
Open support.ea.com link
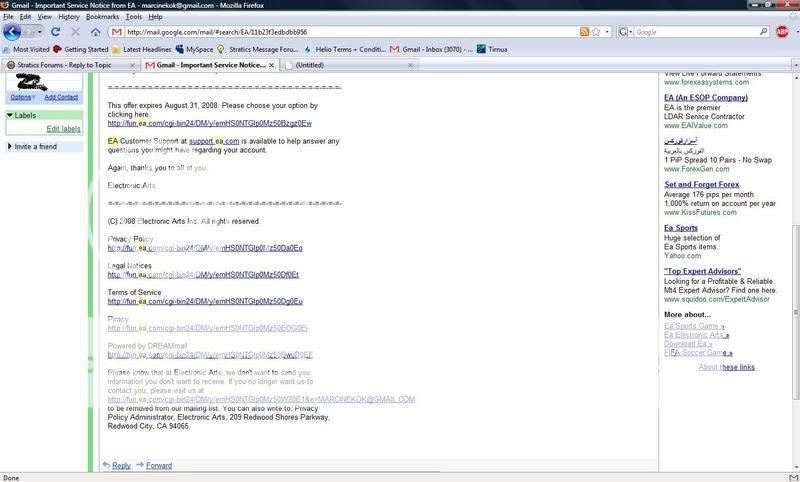(x=214, y=141)
